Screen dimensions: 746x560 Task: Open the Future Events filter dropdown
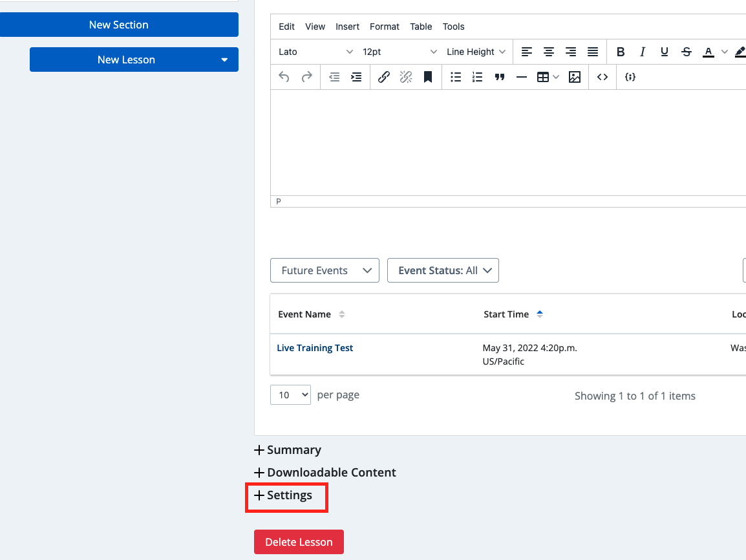point(325,270)
